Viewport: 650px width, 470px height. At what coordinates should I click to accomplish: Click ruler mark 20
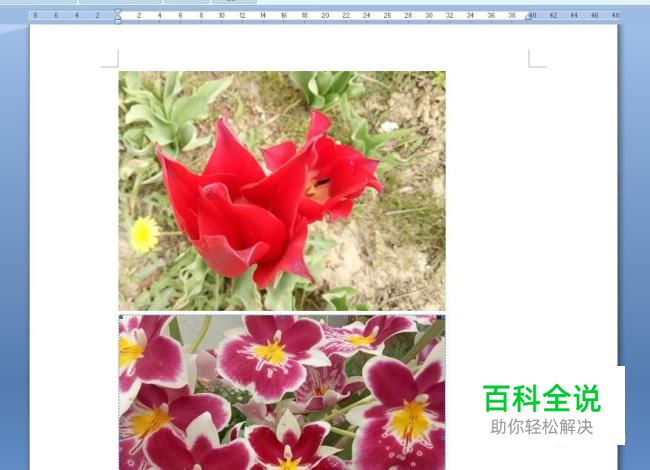(x=325, y=15)
